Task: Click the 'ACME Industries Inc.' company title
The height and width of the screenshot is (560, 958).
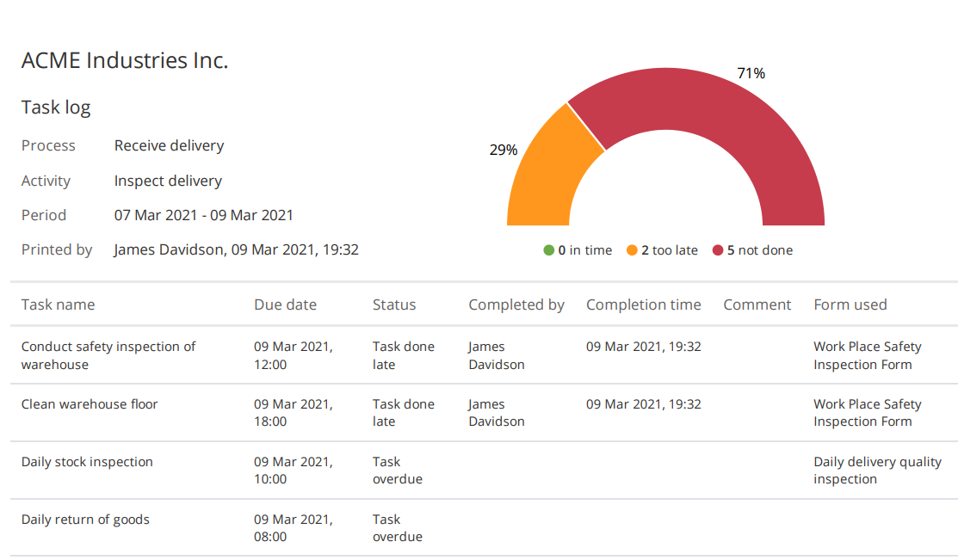Action: coord(125,60)
